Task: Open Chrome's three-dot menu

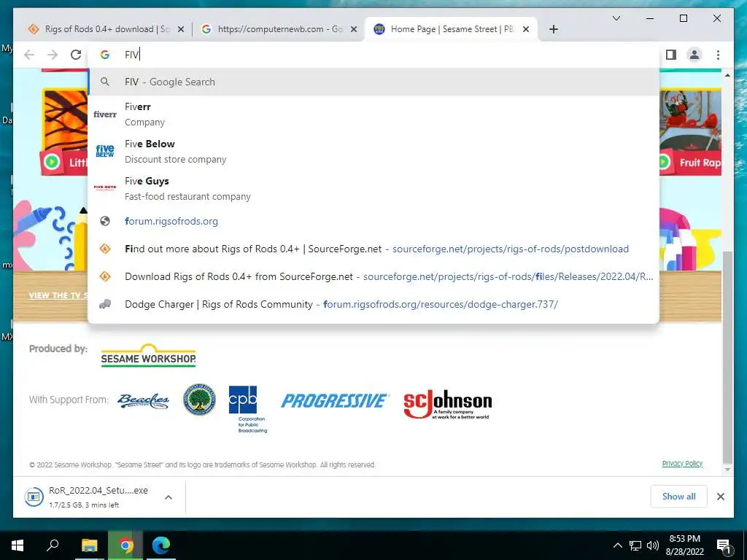Action: [x=718, y=55]
